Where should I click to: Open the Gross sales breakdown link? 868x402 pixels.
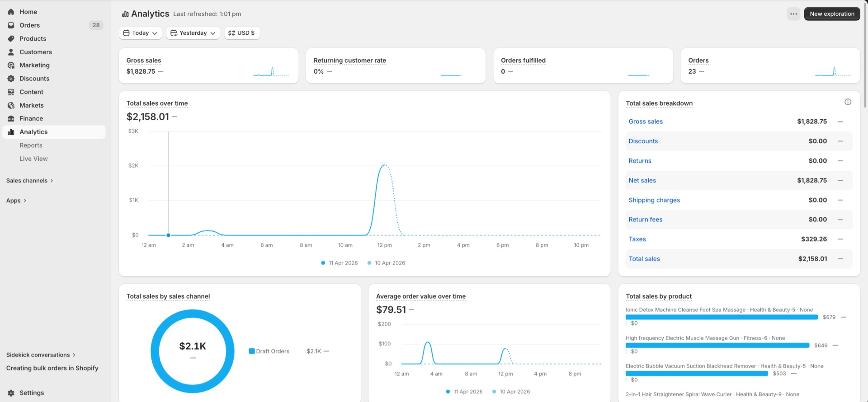pos(646,122)
